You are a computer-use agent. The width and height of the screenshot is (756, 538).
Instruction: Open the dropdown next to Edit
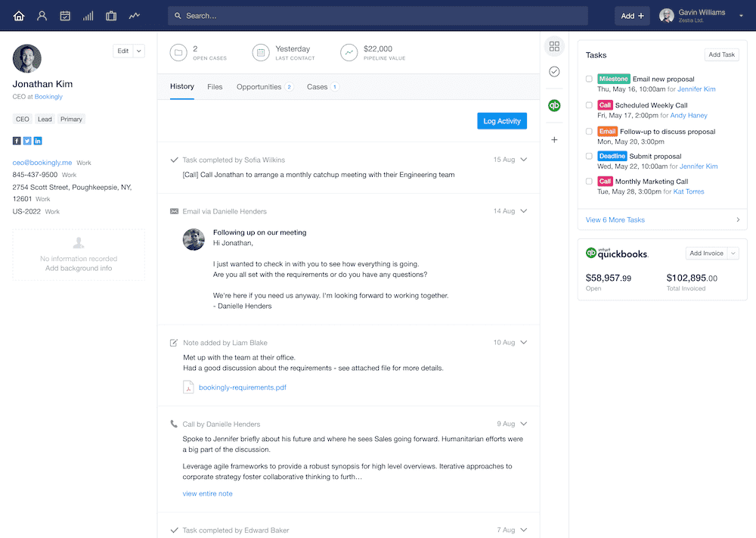[139, 51]
